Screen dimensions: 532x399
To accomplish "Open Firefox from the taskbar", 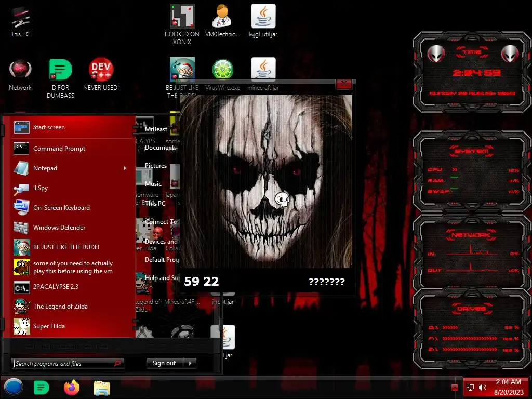I will [x=72, y=388].
